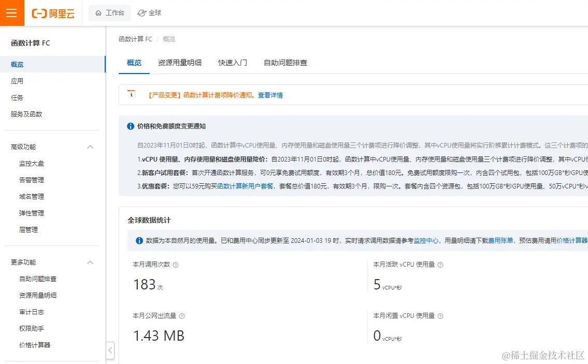Open the 费用账单 link
Screen dimensions: 588x364
pyautogui.click(x=500, y=241)
